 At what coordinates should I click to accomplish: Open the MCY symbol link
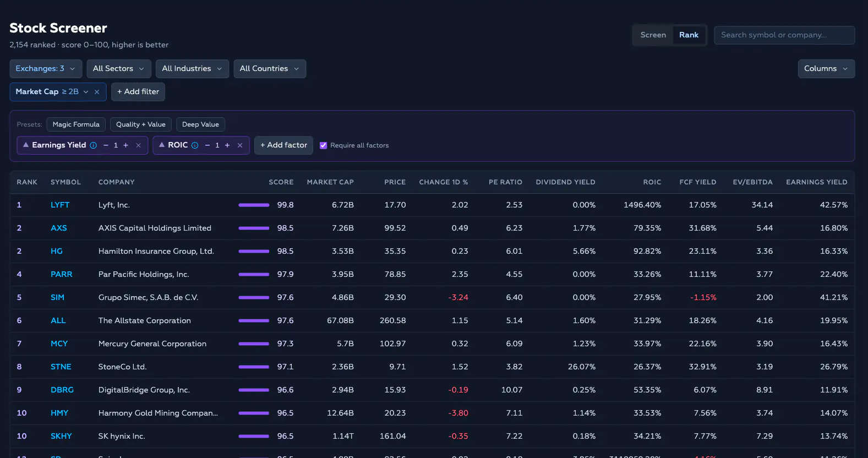59,344
